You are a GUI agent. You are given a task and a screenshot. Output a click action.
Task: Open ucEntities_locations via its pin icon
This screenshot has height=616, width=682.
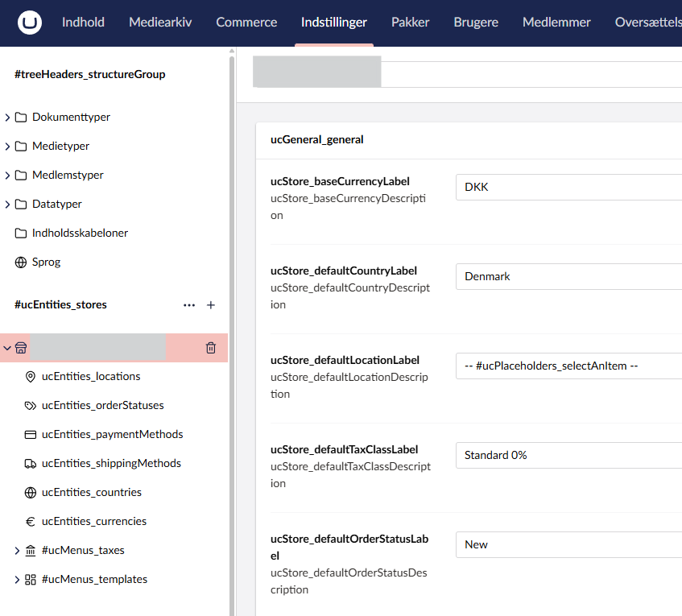tap(31, 376)
